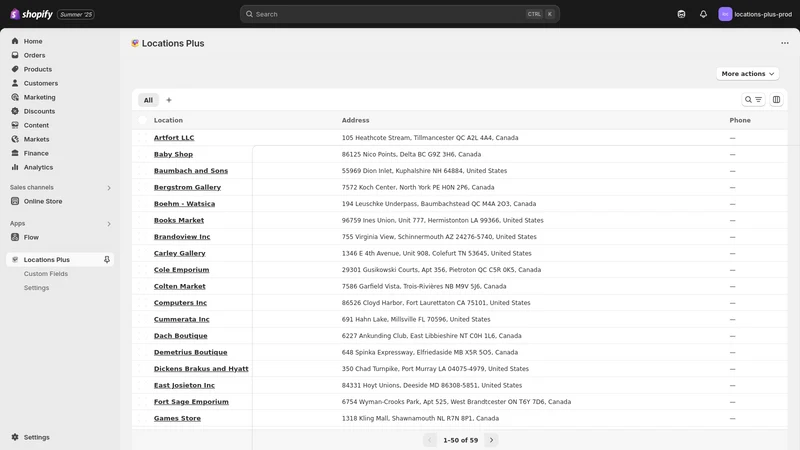Click the Summer '25 edition badge
Image resolution: width=800 pixels, height=450 pixels.
[x=76, y=14]
